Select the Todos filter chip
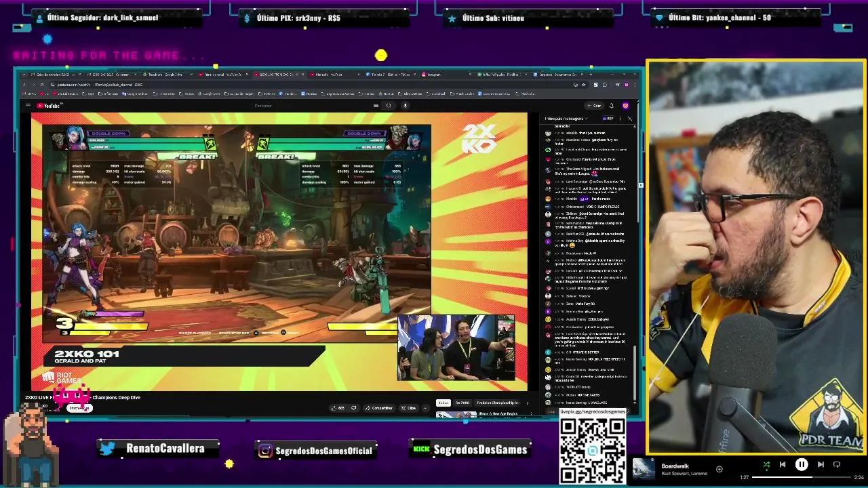The height and width of the screenshot is (488, 868). pos(443,403)
